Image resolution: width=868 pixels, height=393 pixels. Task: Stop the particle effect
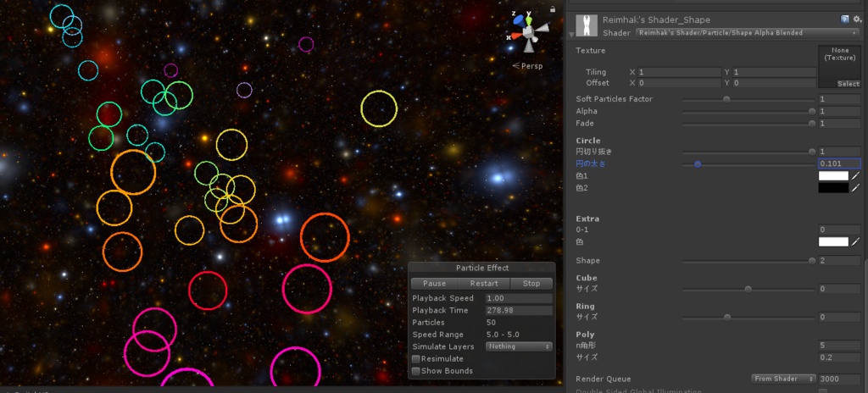(531, 284)
